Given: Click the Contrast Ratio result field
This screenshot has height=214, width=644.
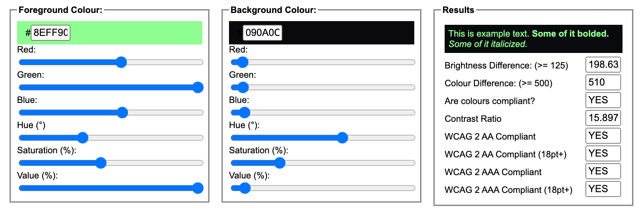Looking at the screenshot, I should (603, 118).
